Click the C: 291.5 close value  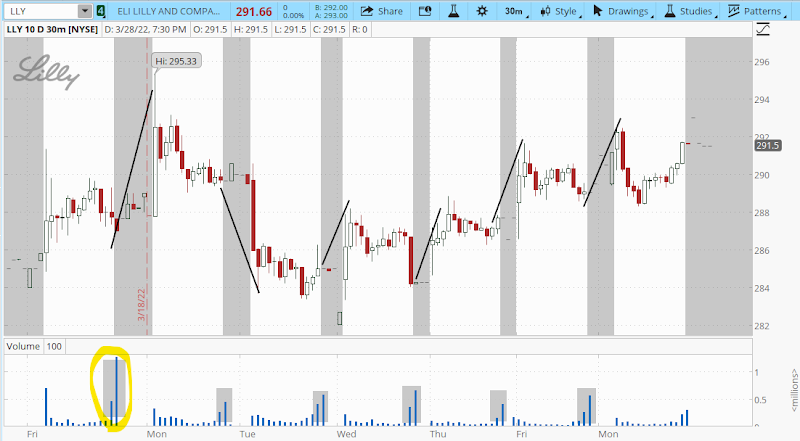click(329, 30)
